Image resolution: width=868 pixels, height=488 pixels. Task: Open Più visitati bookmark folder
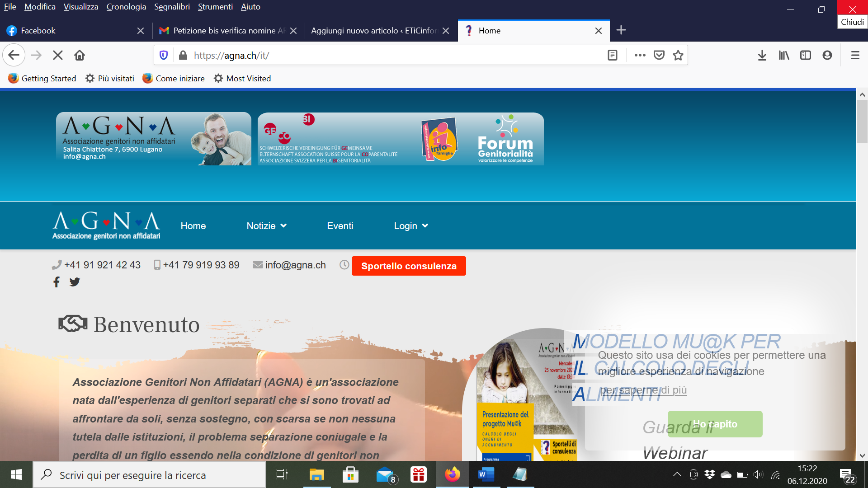[x=110, y=78]
